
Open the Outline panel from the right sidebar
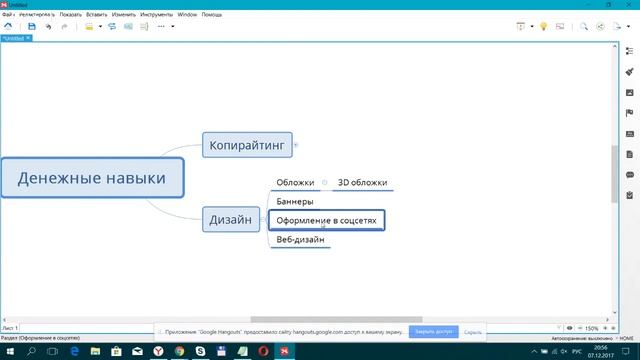[630, 51]
